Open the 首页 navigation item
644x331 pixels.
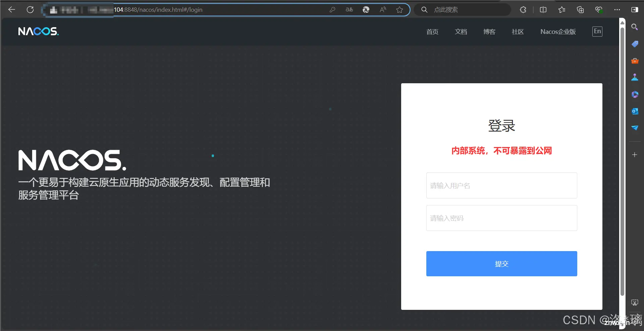(432, 32)
